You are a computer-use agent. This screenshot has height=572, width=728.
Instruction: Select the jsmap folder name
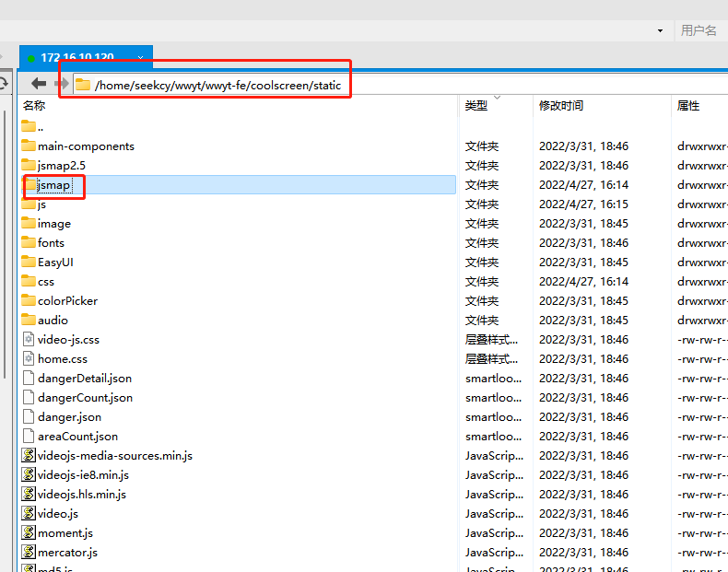click(x=53, y=185)
